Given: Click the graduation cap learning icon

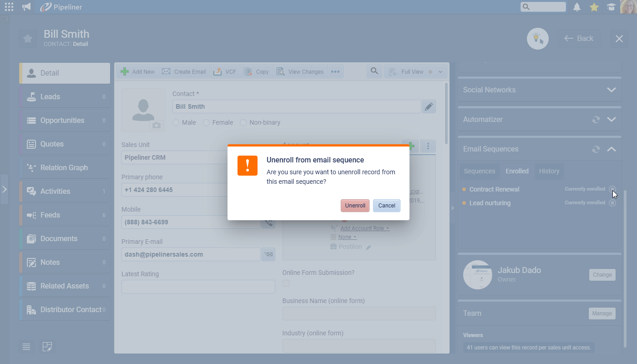Looking at the screenshot, I should tap(611, 7).
